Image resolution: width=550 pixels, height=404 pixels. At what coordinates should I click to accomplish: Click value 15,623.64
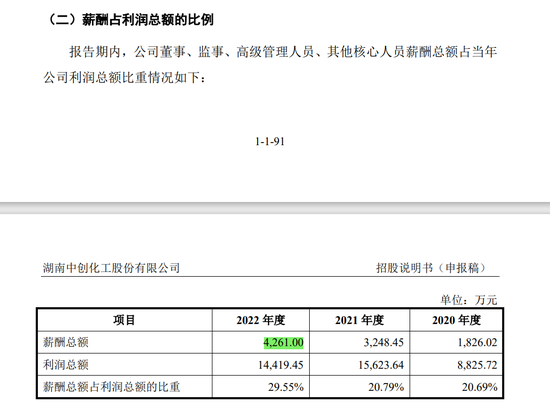[x=381, y=365]
